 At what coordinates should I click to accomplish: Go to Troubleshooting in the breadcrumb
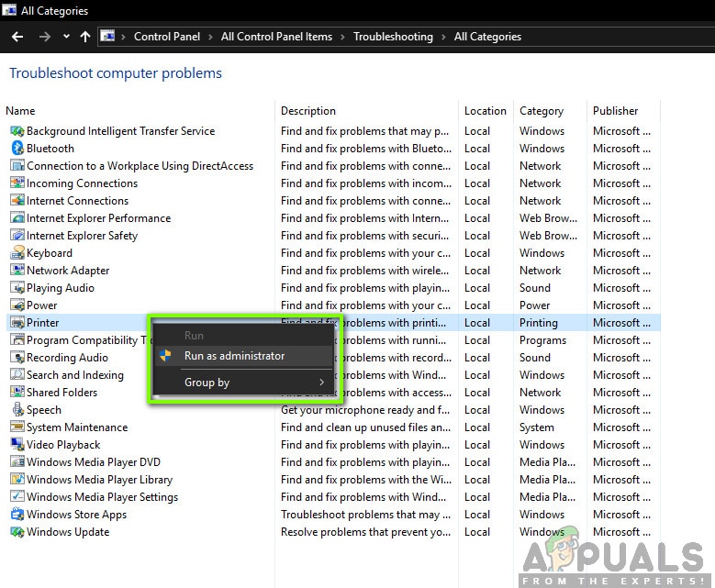[393, 37]
